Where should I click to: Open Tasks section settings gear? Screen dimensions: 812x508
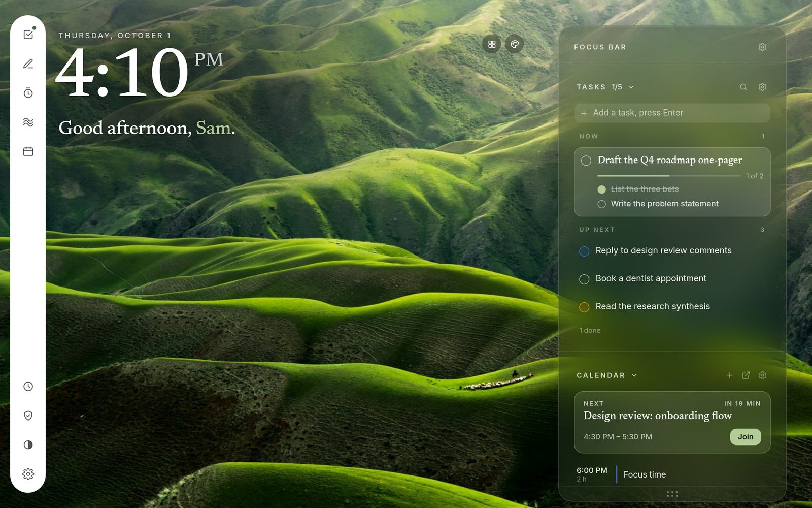[762, 87]
